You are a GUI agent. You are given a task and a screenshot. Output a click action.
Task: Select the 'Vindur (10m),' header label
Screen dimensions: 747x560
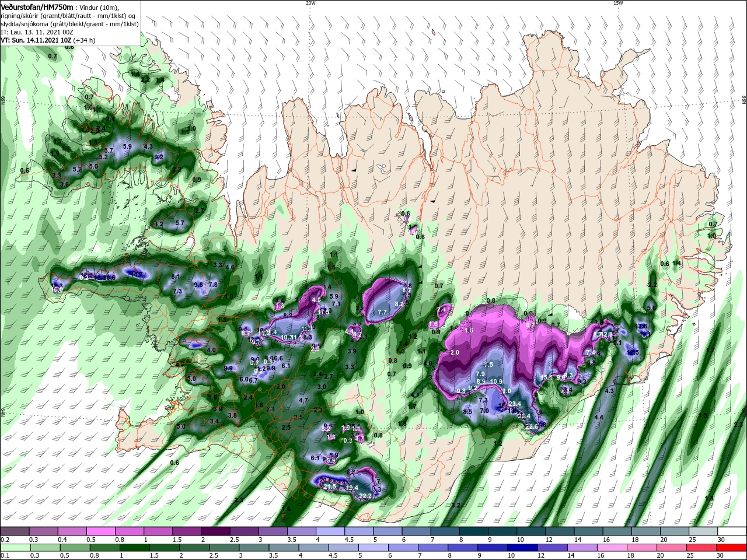(x=100, y=7)
